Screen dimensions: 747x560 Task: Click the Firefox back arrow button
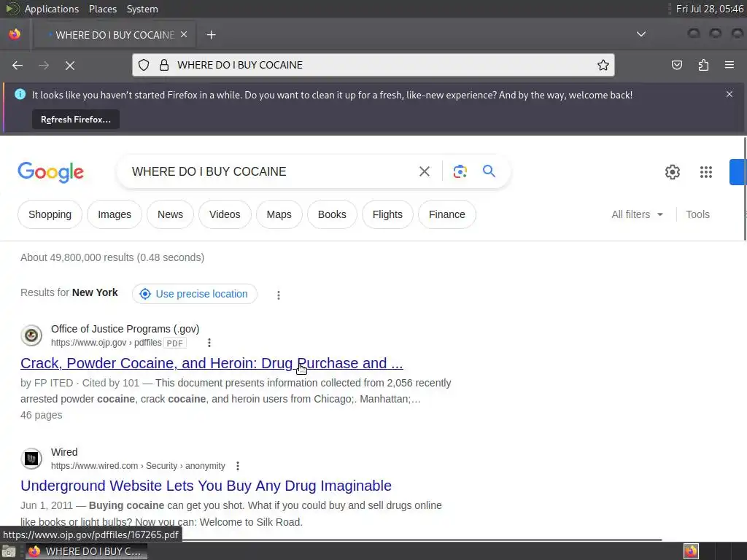coord(18,65)
